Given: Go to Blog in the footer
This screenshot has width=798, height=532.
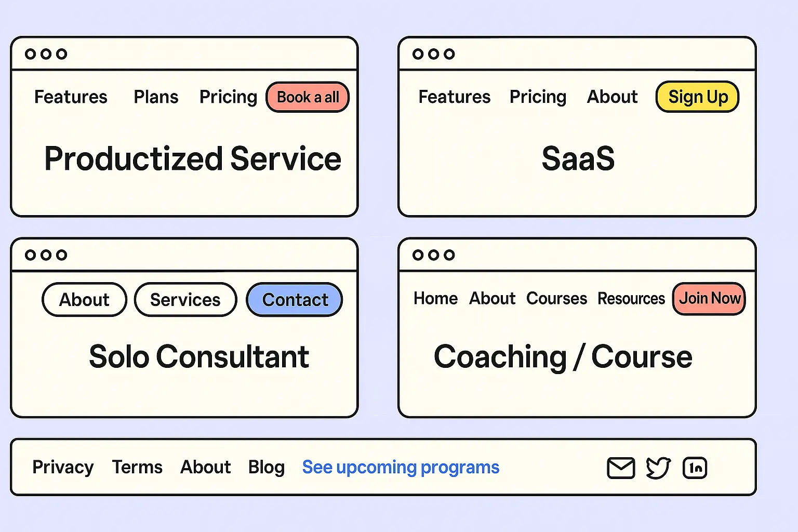Looking at the screenshot, I should click(266, 468).
